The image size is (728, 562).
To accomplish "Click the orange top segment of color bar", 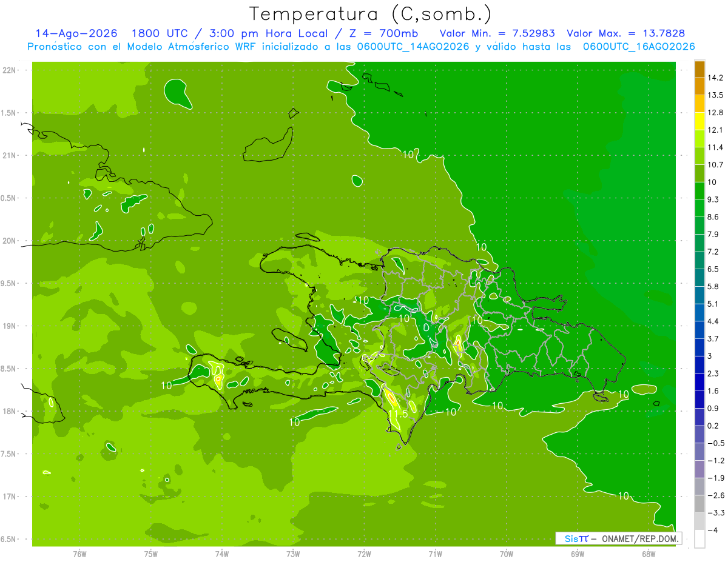I will click(x=699, y=70).
